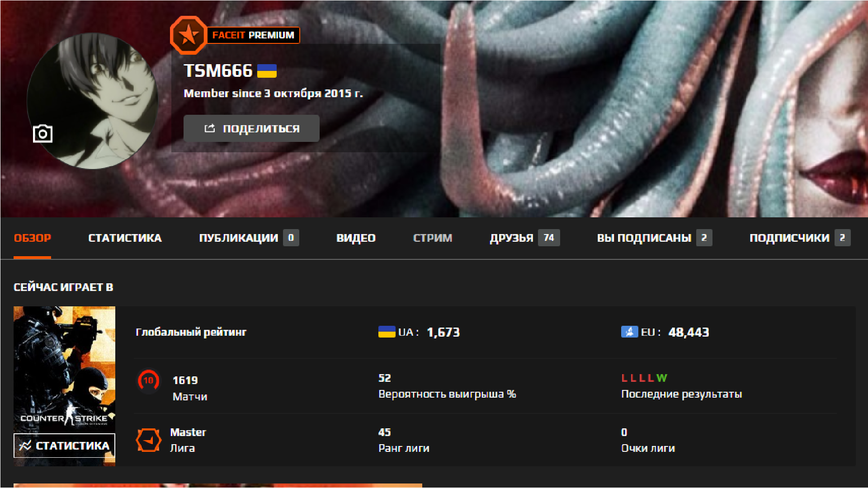This screenshot has height=488, width=868.
Task: Click the EU region icon
Action: (629, 332)
